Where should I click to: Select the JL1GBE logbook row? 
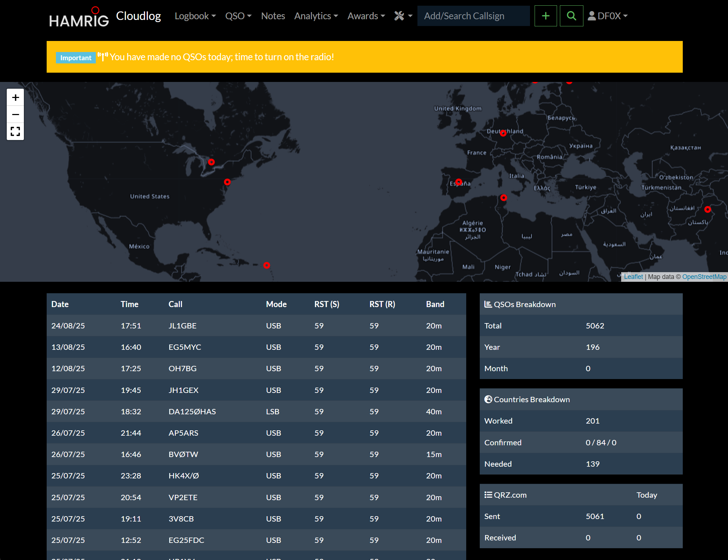(256, 326)
